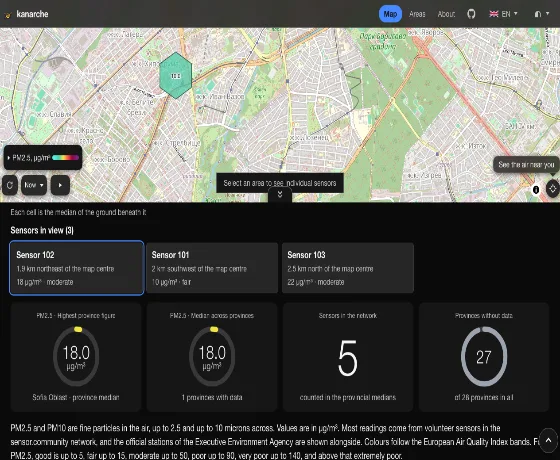Switch to the Map tab
The height and width of the screenshot is (460, 560).
point(390,14)
